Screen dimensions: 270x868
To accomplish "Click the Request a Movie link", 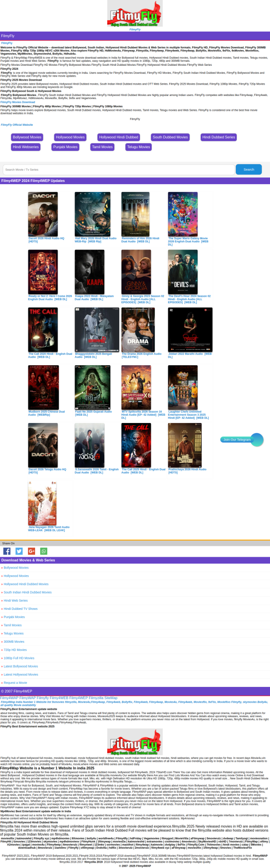I will tap(15, 682).
